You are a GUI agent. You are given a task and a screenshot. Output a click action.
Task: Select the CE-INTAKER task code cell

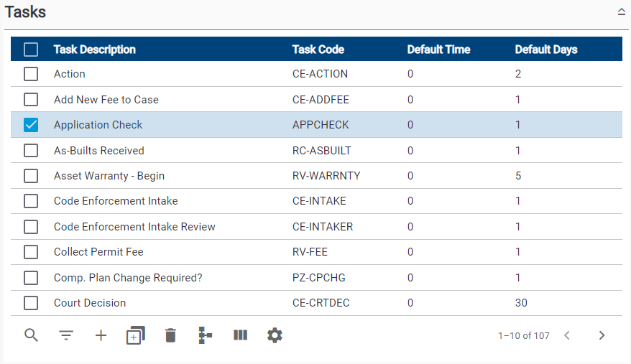[x=323, y=226]
